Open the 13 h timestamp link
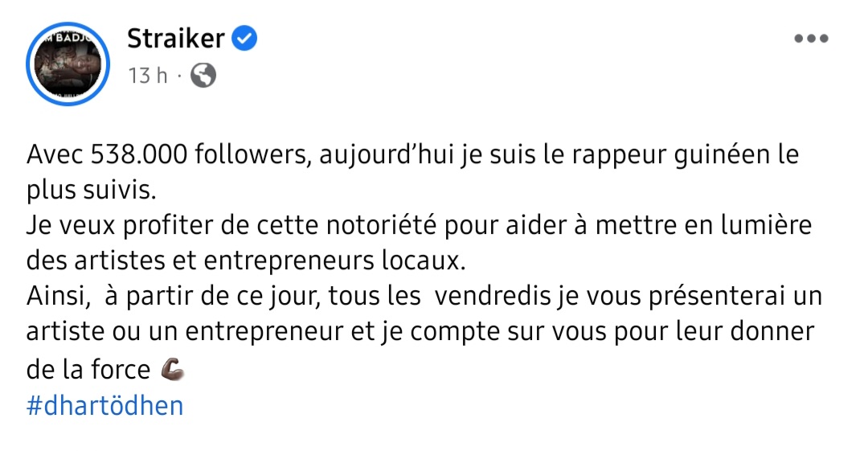Screen dimensions: 868x451 (148, 76)
